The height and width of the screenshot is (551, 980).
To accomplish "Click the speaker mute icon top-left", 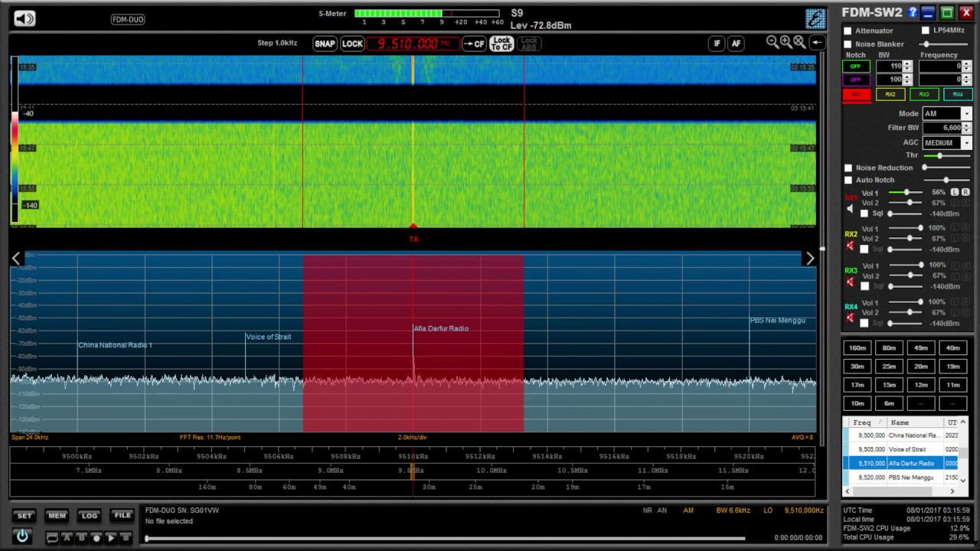I will pyautogui.click(x=24, y=18).
